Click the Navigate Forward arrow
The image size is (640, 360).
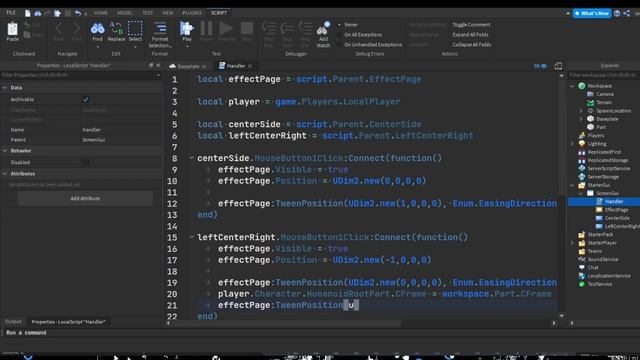coord(77,29)
